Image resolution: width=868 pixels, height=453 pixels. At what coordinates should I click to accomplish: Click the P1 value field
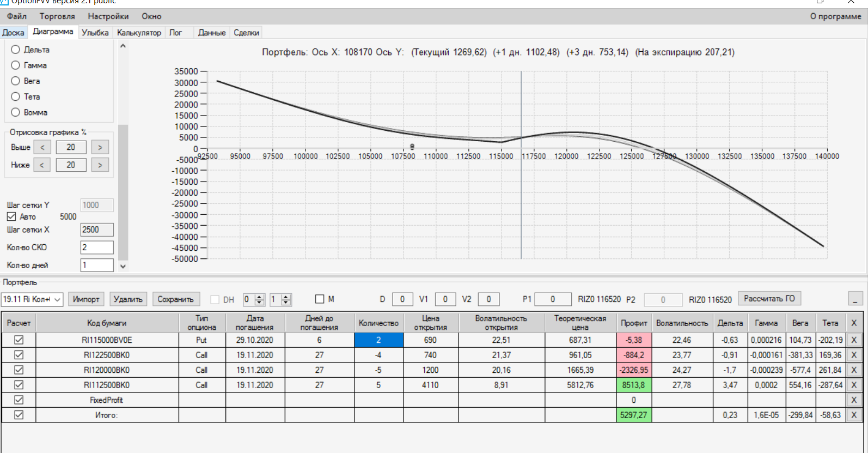pos(553,299)
